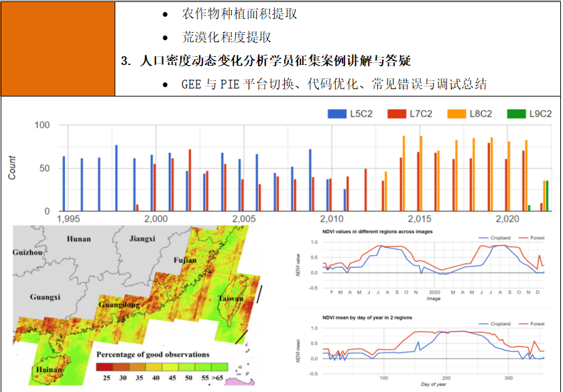
Task: Click the Image axis label under upper chart
Action: click(x=434, y=299)
